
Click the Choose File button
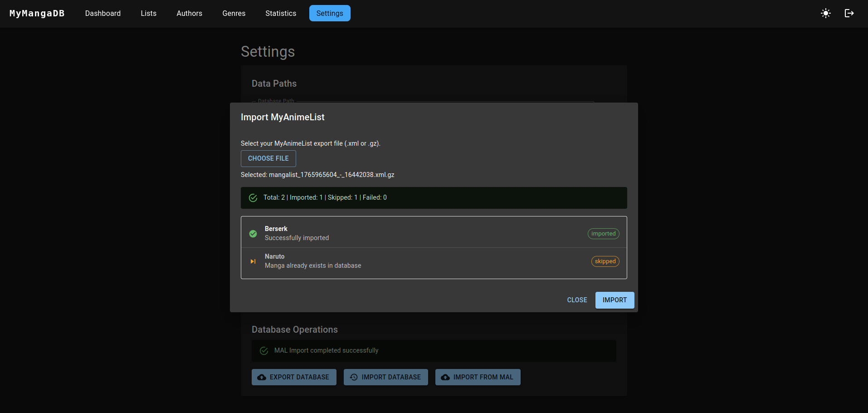click(x=268, y=158)
